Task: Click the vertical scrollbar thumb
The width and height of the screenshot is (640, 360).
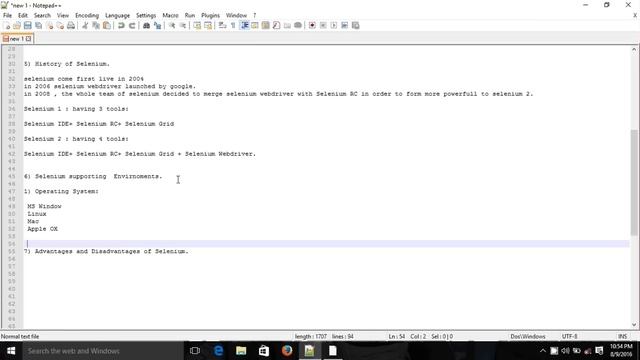Action: (634, 182)
